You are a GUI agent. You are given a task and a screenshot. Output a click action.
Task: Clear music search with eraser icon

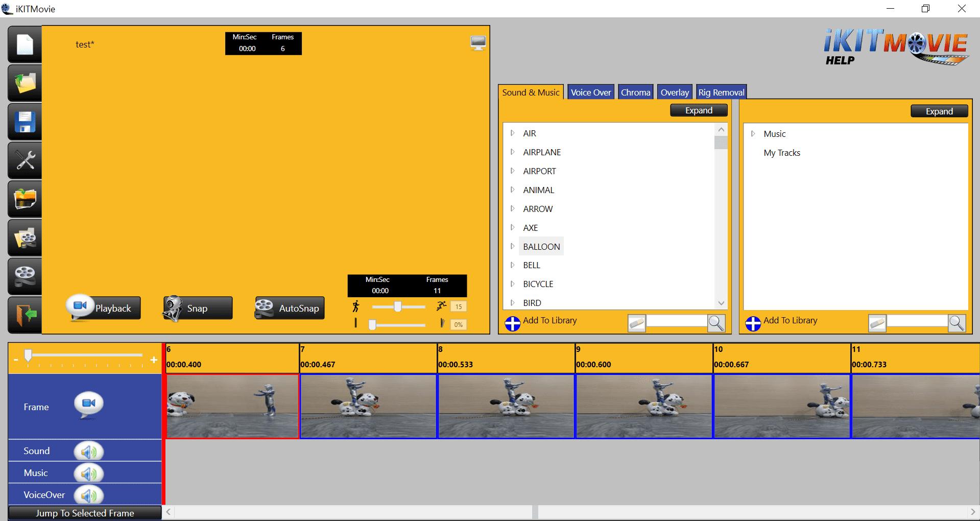[x=877, y=323]
